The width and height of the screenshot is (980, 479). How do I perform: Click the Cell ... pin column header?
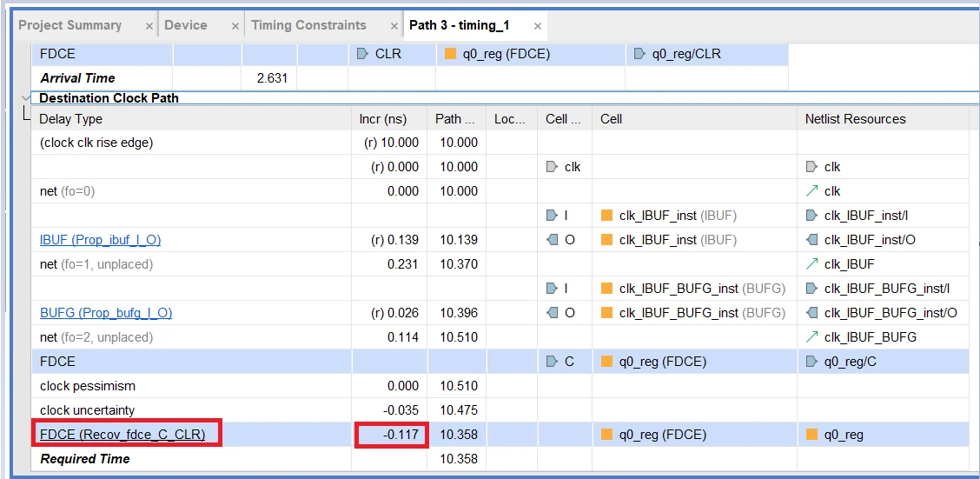click(x=564, y=119)
